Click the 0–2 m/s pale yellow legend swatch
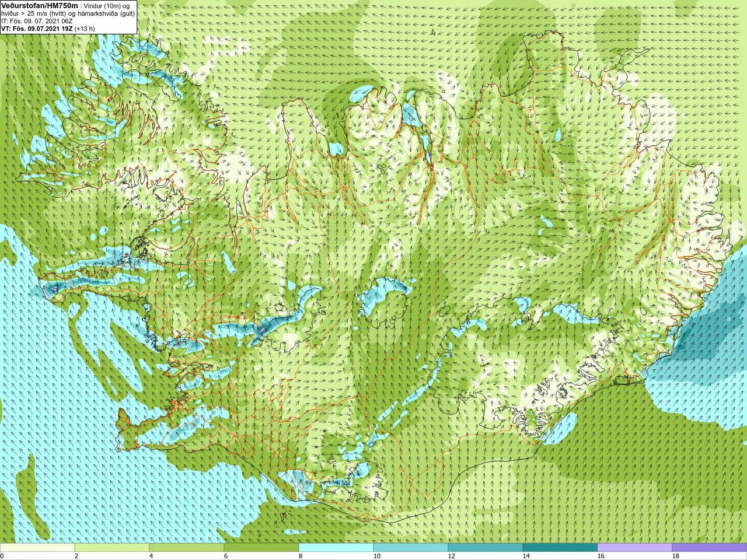747x560 pixels. (x=37, y=548)
